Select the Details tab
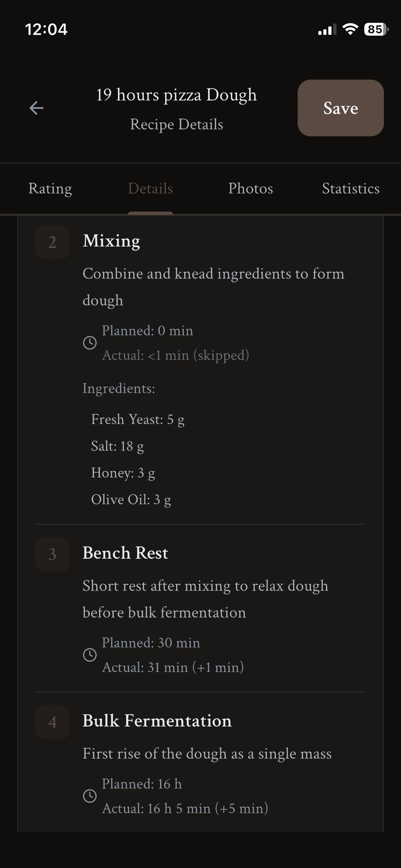401x868 pixels. pyautogui.click(x=150, y=189)
